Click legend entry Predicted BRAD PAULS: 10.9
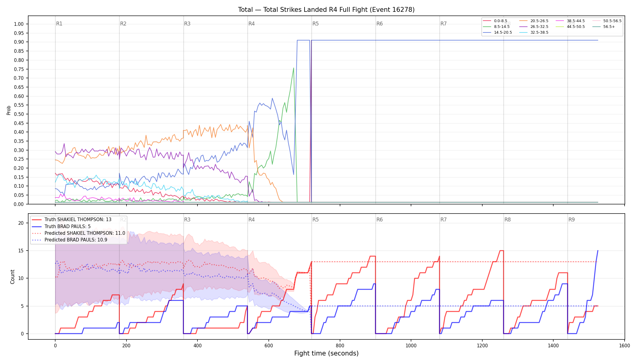This screenshot has width=637, height=364. pos(69,240)
